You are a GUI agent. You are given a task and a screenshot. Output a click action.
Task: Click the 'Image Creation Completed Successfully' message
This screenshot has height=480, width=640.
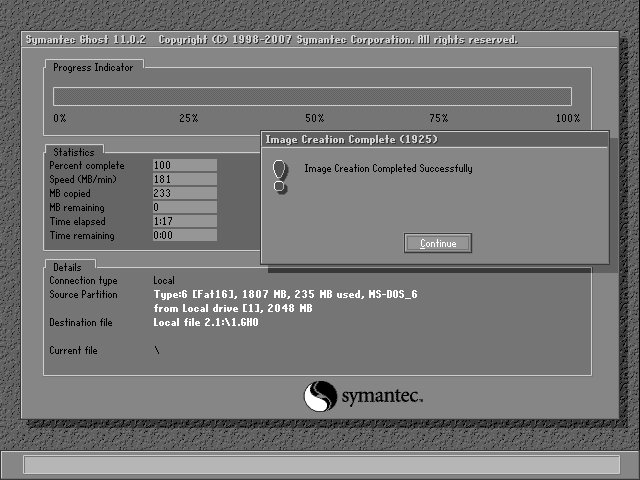(388, 169)
